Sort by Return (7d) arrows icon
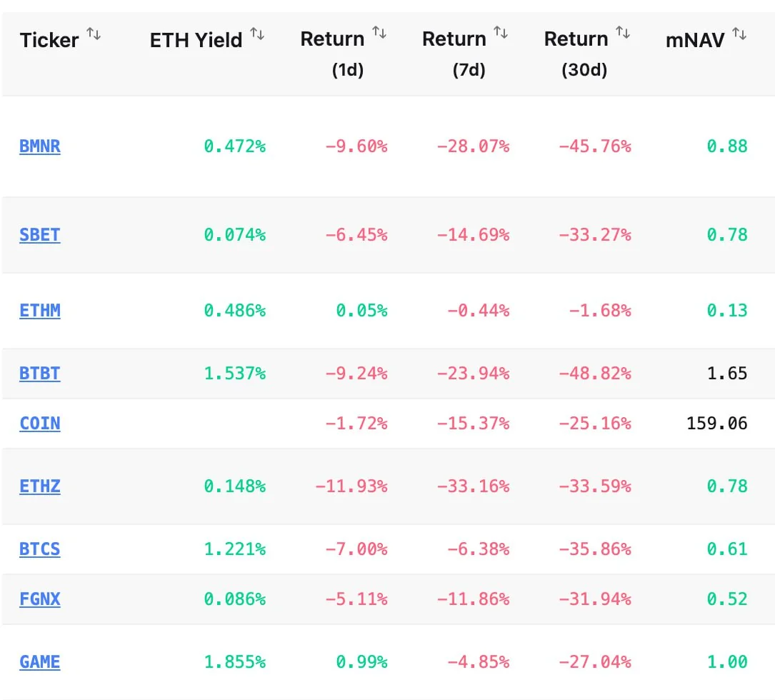 (x=501, y=33)
